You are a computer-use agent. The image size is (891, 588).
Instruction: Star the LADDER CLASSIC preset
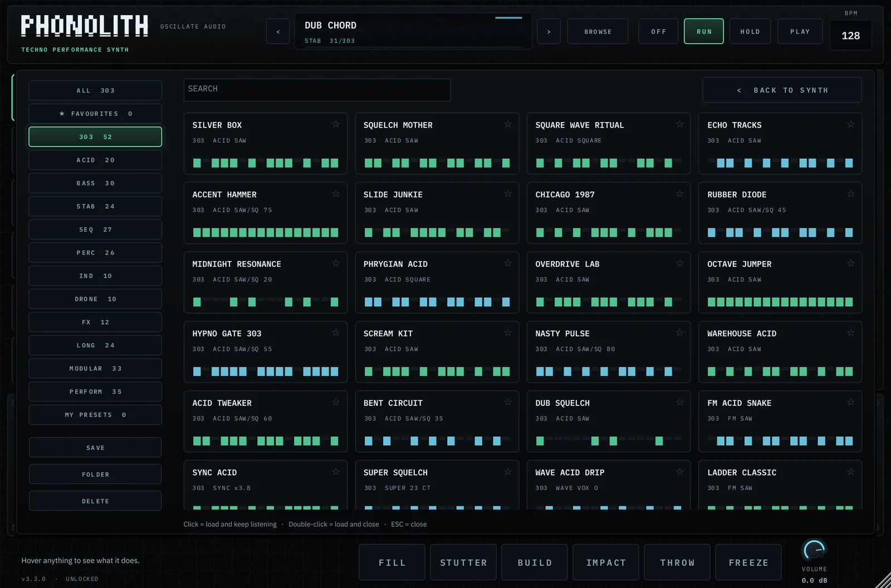[851, 472]
